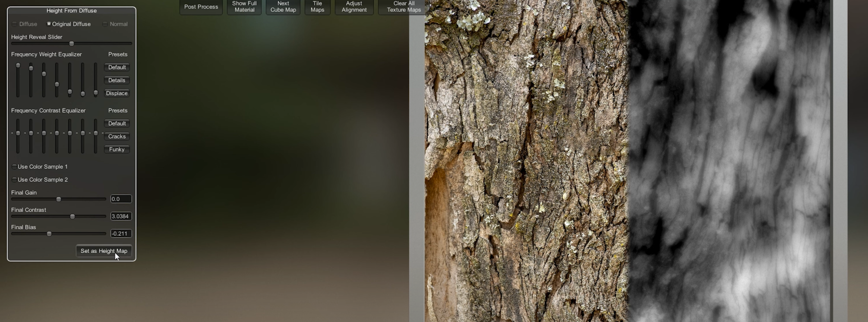868x322 pixels.
Task: Click Show Full Material
Action: [x=244, y=7]
